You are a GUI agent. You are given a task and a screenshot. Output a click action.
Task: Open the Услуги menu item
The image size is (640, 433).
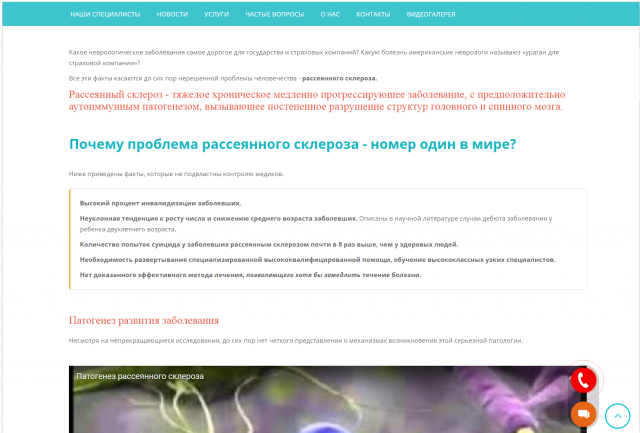pyautogui.click(x=217, y=14)
